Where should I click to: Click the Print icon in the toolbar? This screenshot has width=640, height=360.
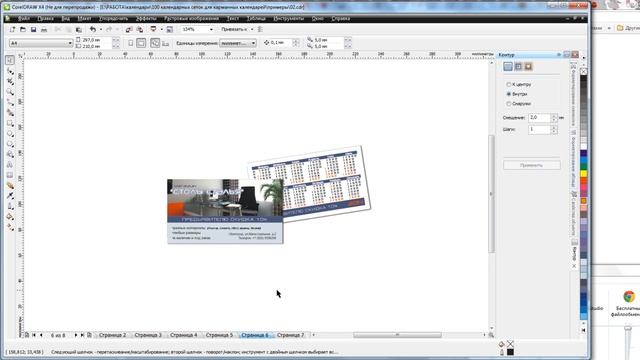(x=44, y=29)
